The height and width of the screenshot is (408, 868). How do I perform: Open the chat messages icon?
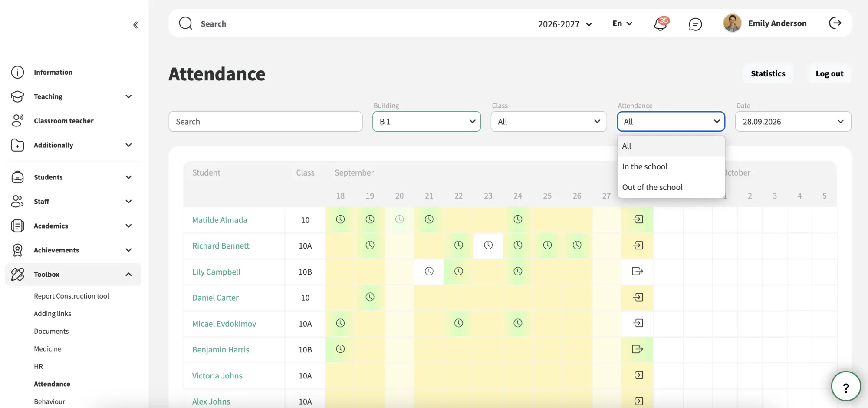[695, 24]
